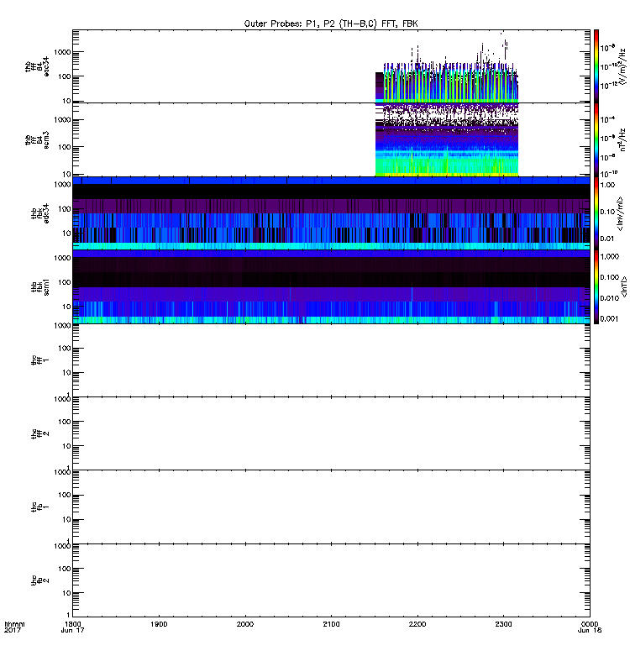Click the "thc fff 1" axis label
This screenshot has height=672, width=630.
click(x=40, y=360)
